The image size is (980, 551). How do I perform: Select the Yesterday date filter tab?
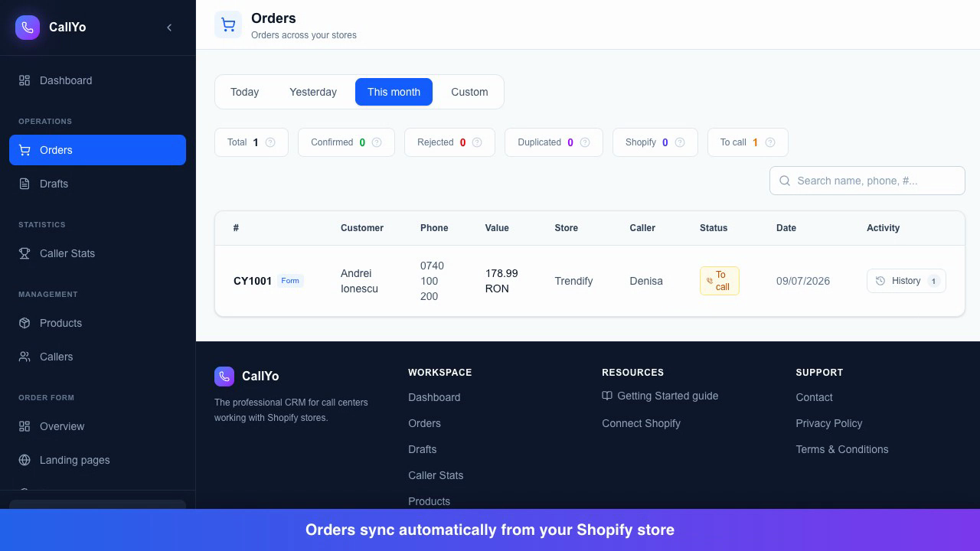[313, 92]
